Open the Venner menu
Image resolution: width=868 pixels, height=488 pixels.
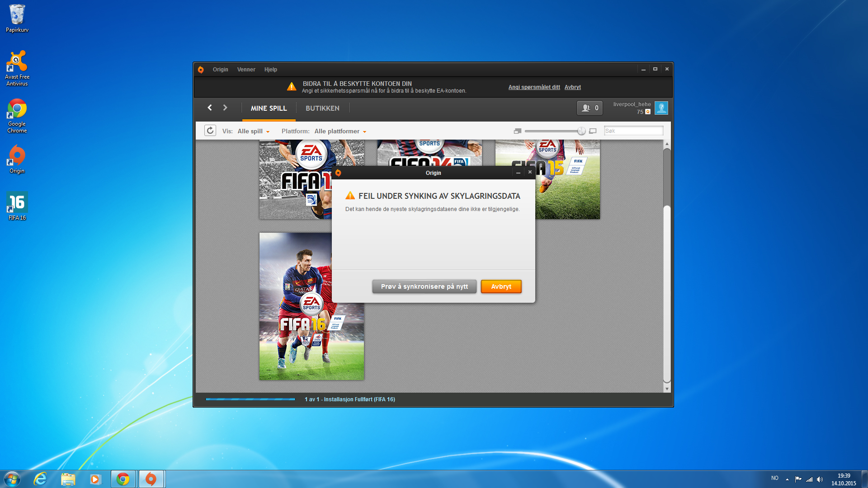click(246, 70)
